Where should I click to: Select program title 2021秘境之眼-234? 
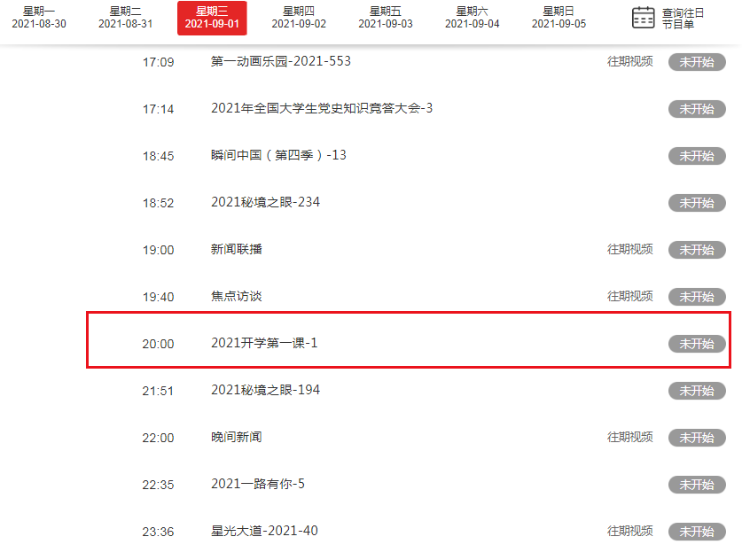[x=265, y=202]
